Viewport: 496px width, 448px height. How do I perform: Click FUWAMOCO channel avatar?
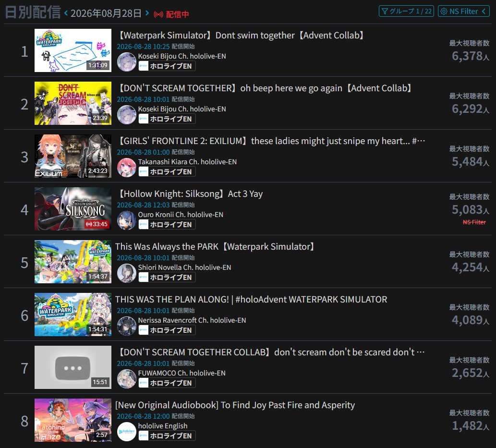point(127,379)
